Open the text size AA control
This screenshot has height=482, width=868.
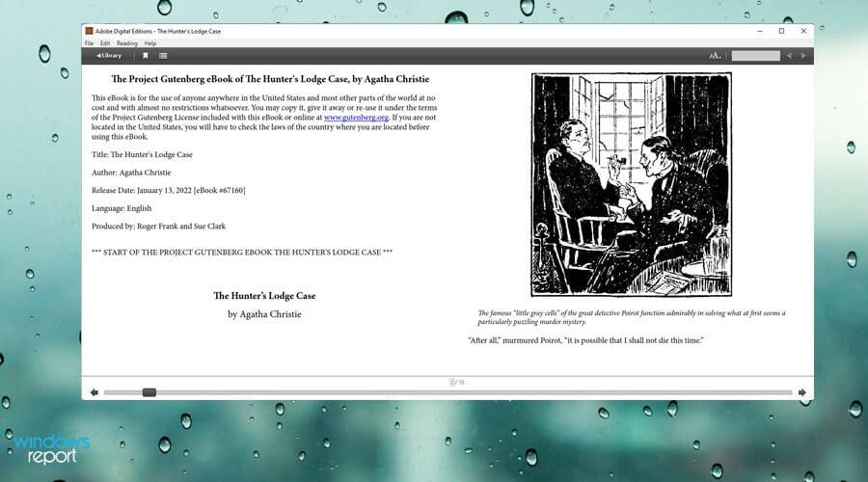[716, 56]
